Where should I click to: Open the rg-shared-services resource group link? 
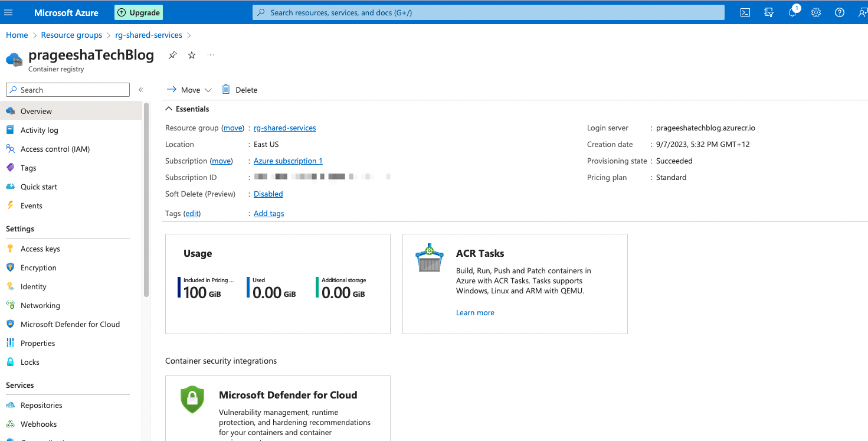point(284,128)
